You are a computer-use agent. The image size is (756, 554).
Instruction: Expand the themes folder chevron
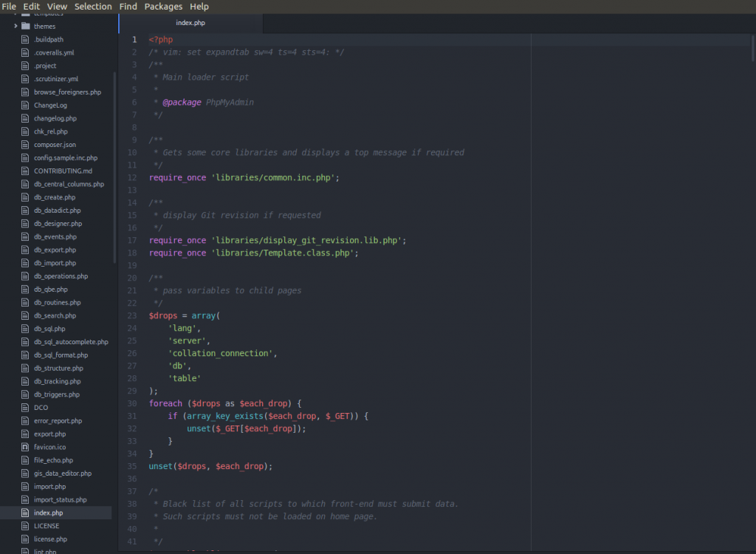point(16,27)
